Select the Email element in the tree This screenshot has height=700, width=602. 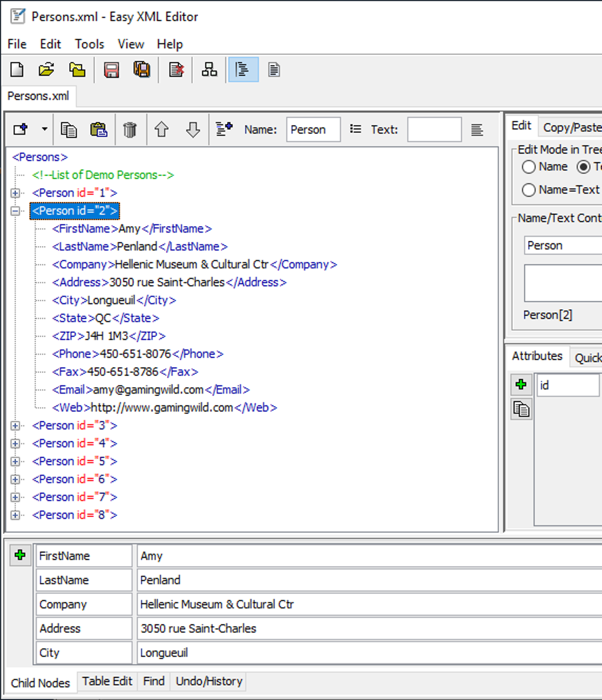(x=150, y=390)
